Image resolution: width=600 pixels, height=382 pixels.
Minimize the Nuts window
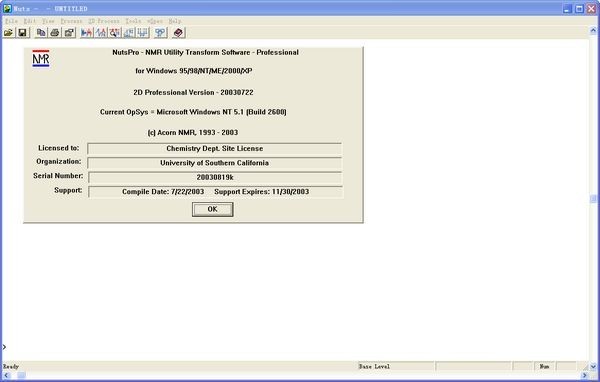[x=567, y=8]
